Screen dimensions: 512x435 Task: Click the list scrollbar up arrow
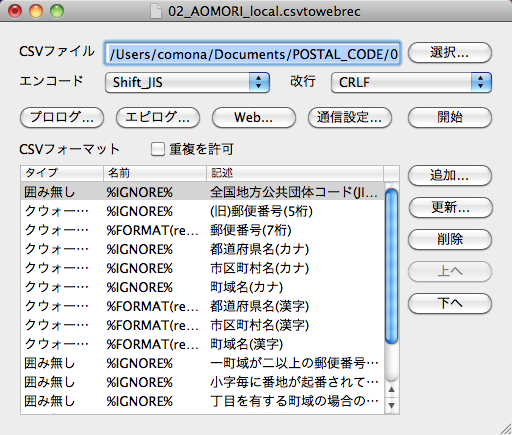pyautogui.click(x=392, y=390)
